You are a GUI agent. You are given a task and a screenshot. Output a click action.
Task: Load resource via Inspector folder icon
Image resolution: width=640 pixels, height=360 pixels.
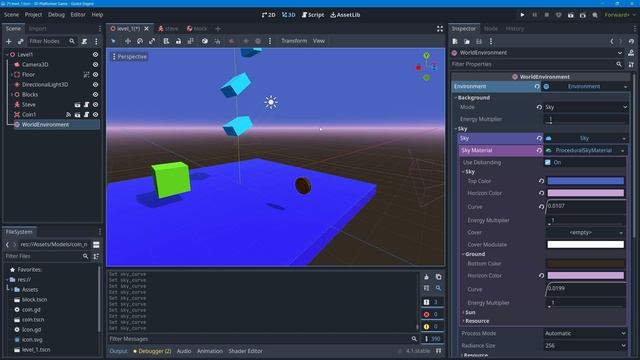coord(467,41)
